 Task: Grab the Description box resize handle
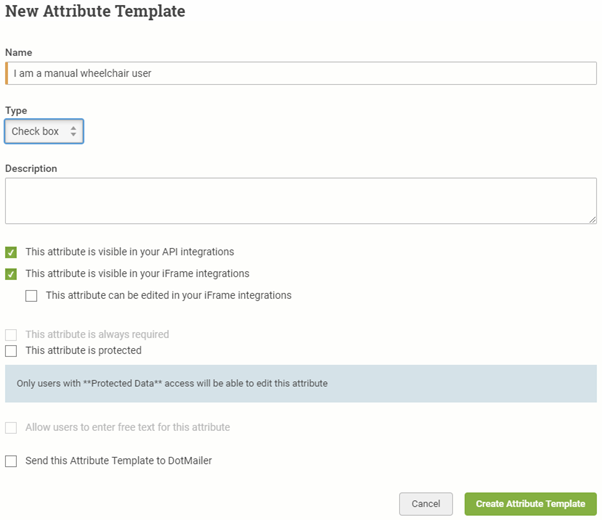click(593, 220)
